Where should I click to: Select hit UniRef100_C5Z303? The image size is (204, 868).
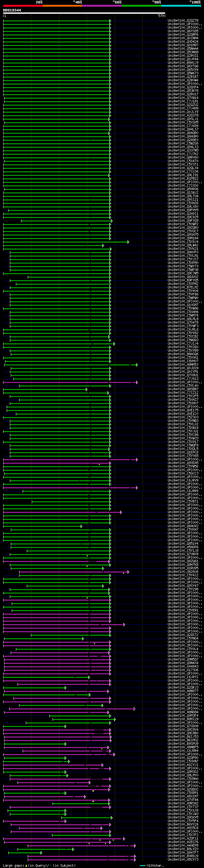[183, 417]
